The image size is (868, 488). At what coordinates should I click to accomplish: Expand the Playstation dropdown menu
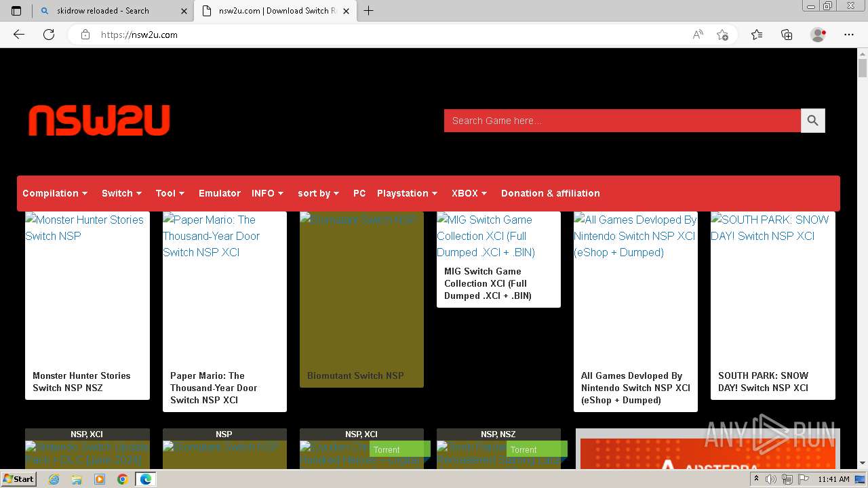(408, 193)
